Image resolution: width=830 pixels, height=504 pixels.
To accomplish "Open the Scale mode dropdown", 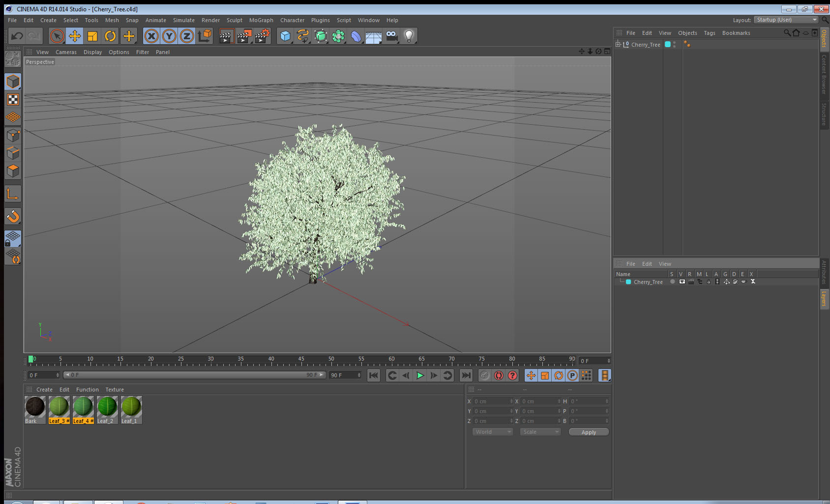I will coord(540,432).
